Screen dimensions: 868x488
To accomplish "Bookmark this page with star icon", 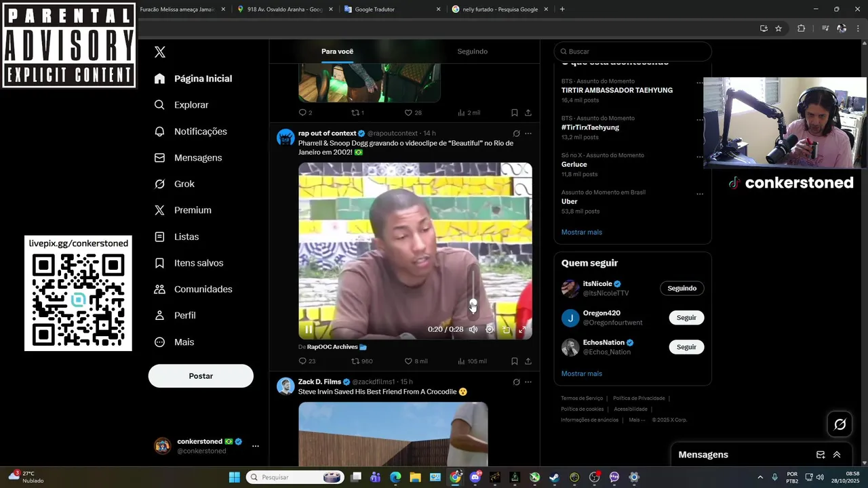I will (x=778, y=28).
